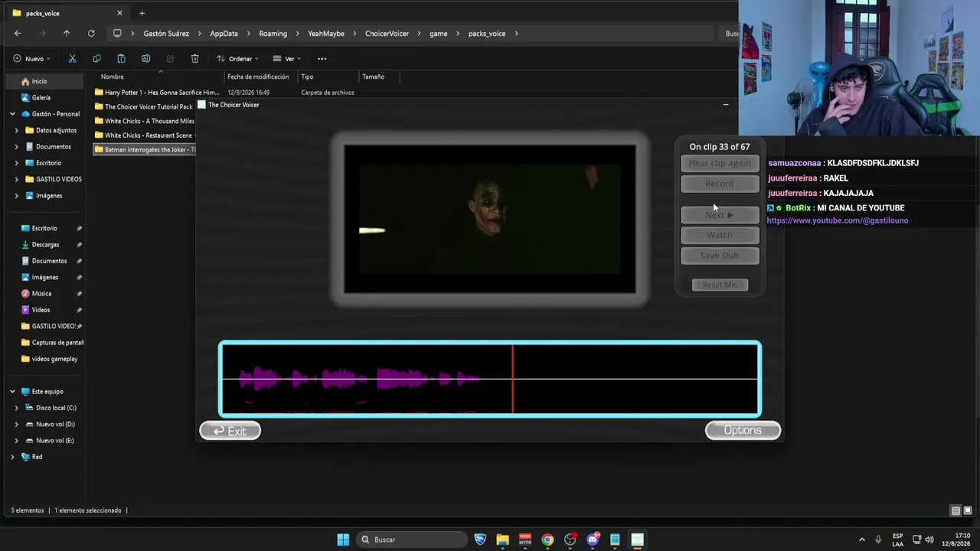This screenshot has width=980, height=551.
Task: Open the Windows Start menu
Action: pyautogui.click(x=343, y=540)
